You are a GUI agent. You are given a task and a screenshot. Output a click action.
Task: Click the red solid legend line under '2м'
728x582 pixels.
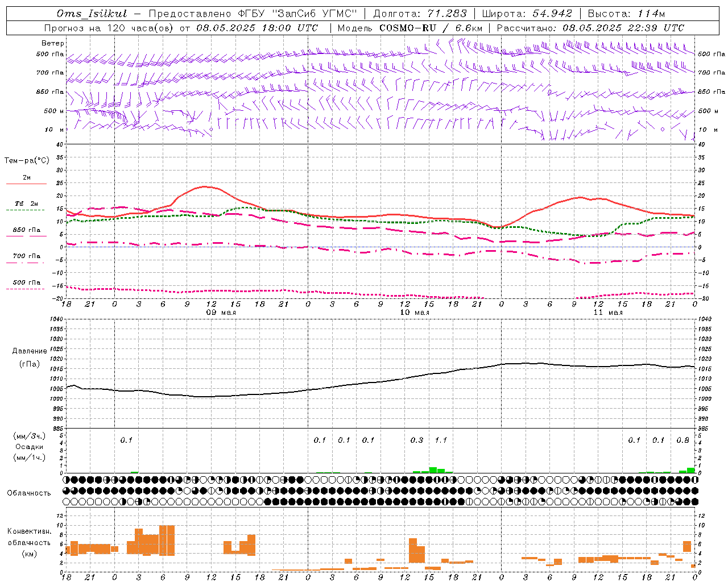(x=26, y=184)
